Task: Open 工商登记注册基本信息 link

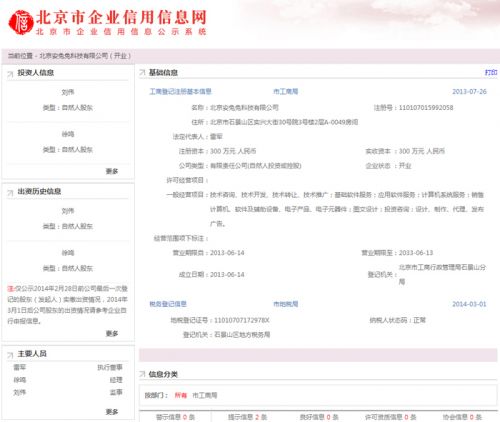Action: tap(180, 91)
